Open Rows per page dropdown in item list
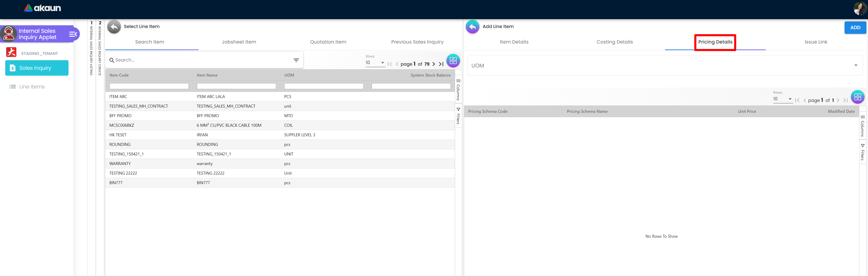The height and width of the screenshot is (276, 868). [375, 63]
